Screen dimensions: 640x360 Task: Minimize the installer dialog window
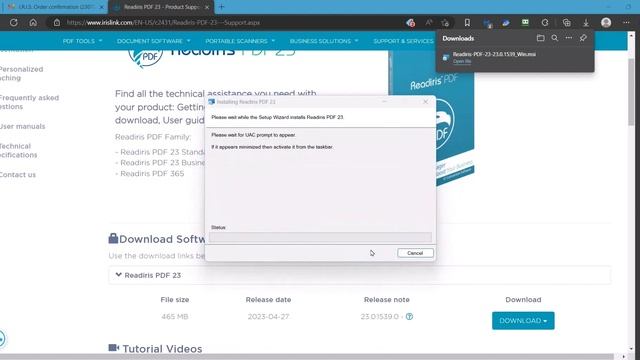[x=384, y=102]
